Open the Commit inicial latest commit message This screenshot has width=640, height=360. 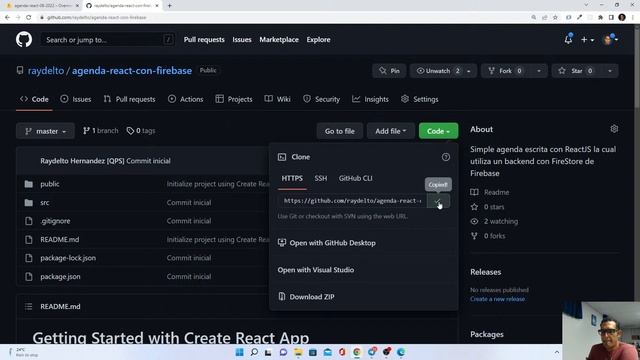[148, 161]
